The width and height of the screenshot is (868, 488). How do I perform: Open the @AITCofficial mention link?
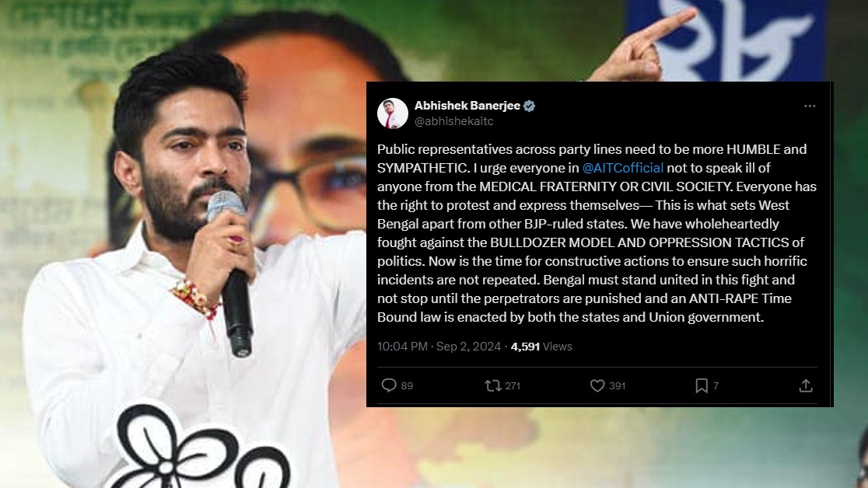(623, 168)
